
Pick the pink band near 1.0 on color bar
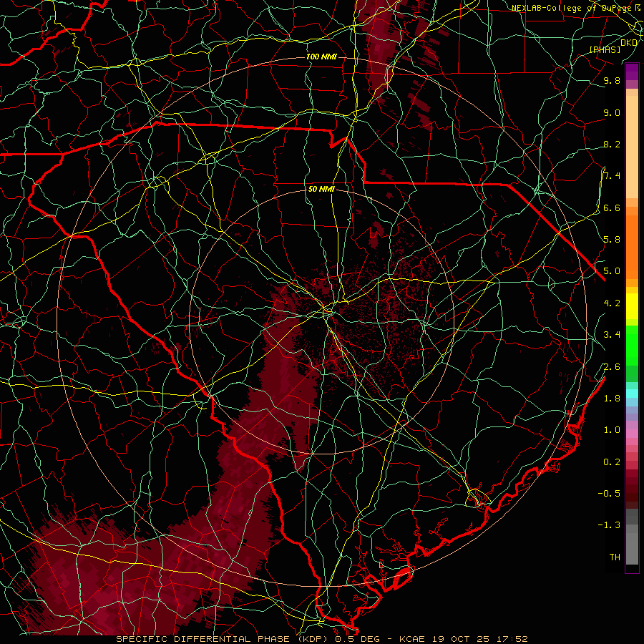pos(632,433)
